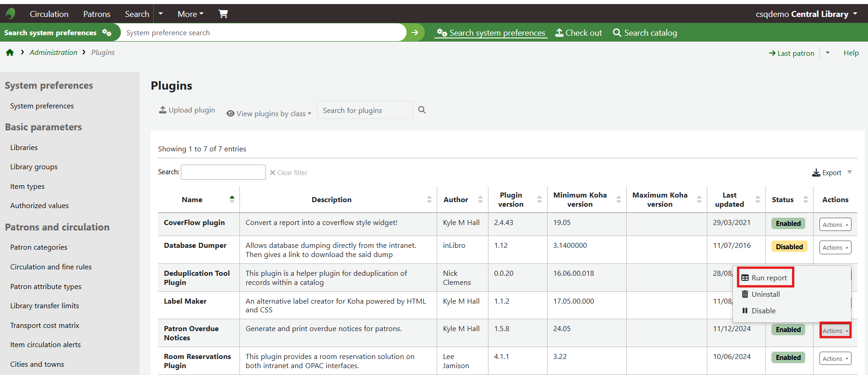Expand View plugins by class dropdown
The width and height of the screenshot is (868, 375).
269,113
